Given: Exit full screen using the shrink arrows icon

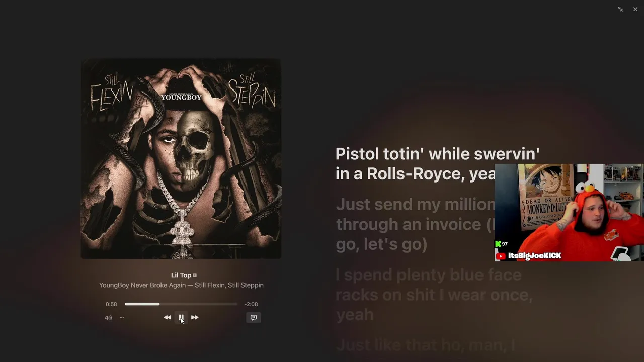Looking at the screenshot, I should tap(620, 9).
